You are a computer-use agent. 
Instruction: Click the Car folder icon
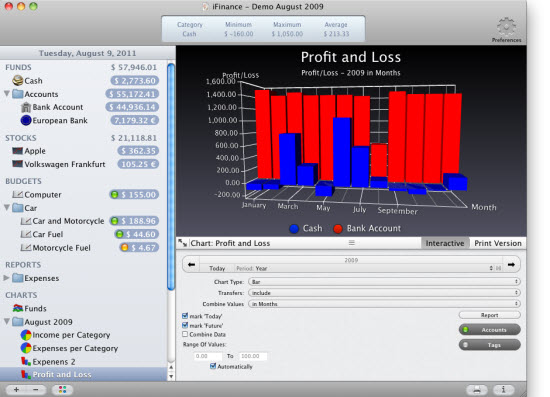coord(18,208)
